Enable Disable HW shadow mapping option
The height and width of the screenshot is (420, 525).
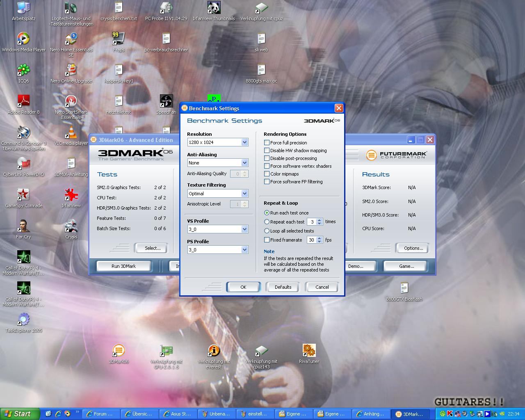point(267,151)
